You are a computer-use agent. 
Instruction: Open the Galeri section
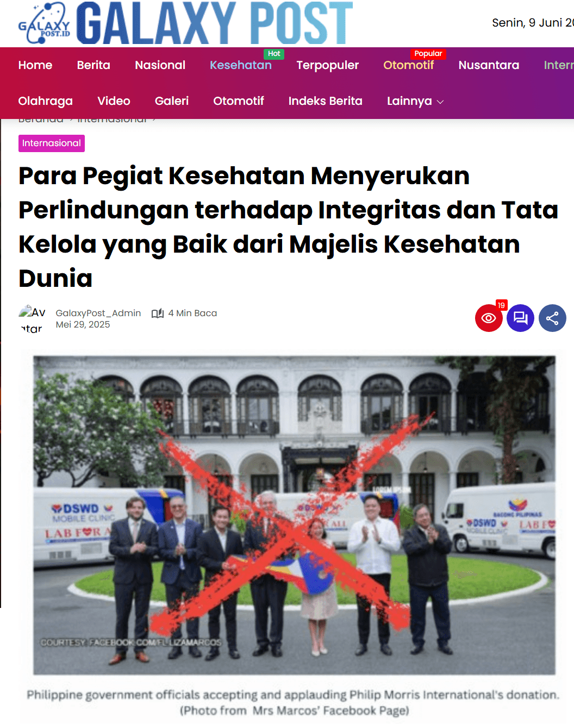172,101
